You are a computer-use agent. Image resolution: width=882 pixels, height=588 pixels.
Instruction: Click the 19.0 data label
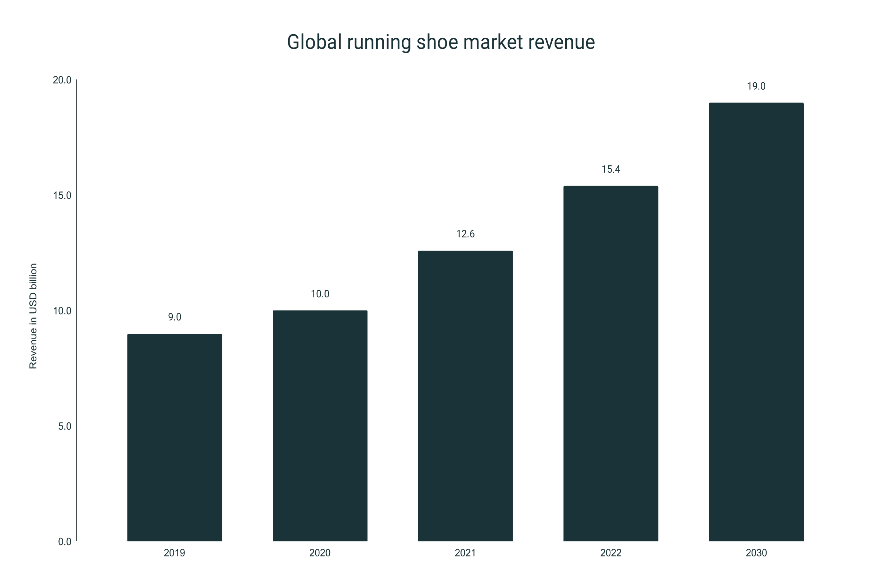click(756, 86)
